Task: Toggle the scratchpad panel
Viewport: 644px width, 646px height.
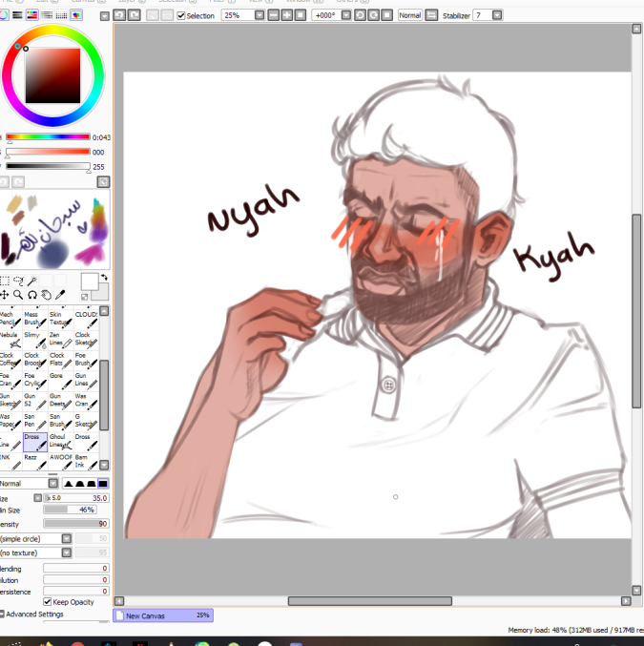Action: (76, 15)
